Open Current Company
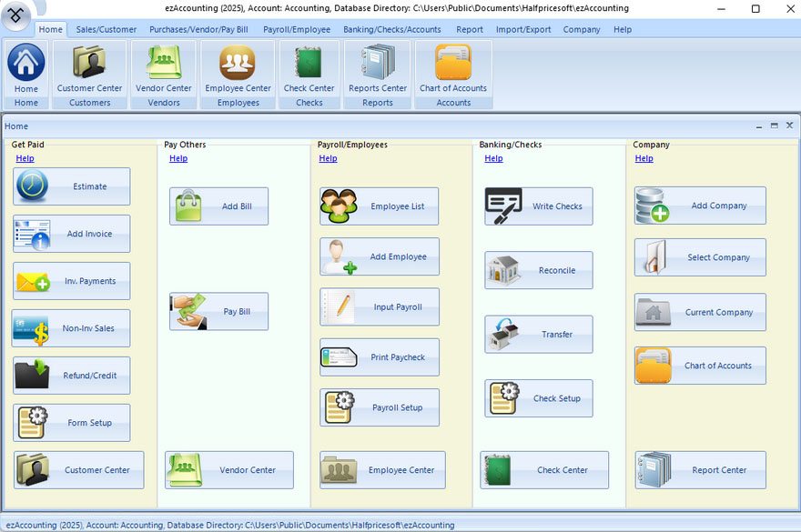This screenshot has height=532, width=801. coord(700,312)
